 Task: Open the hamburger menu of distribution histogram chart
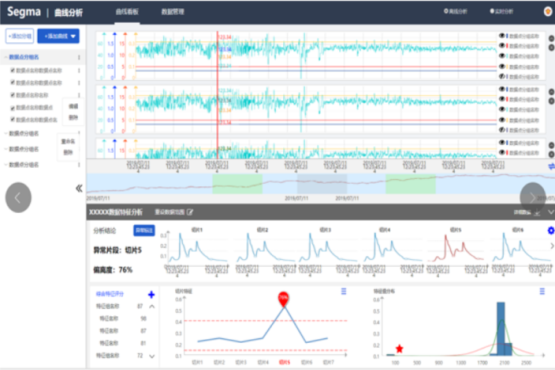click(x=542, y=291)
